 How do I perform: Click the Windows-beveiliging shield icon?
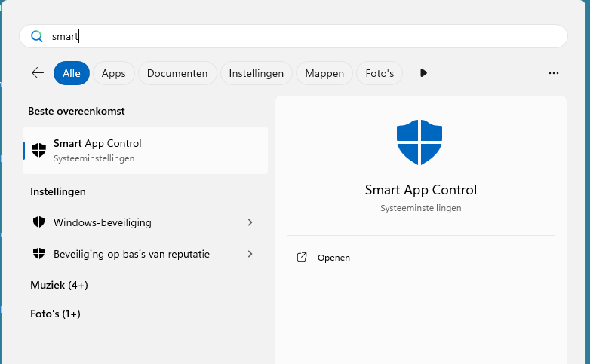point(38,222)
